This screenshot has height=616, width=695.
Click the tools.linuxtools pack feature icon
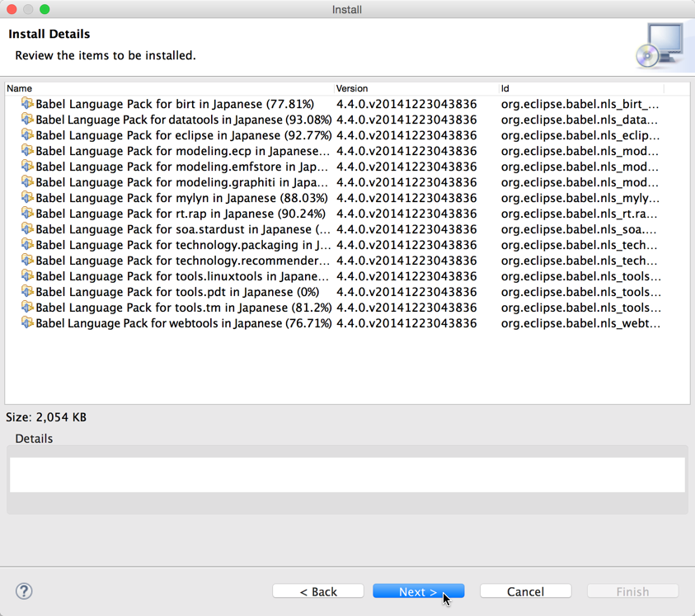click(27, 276)
